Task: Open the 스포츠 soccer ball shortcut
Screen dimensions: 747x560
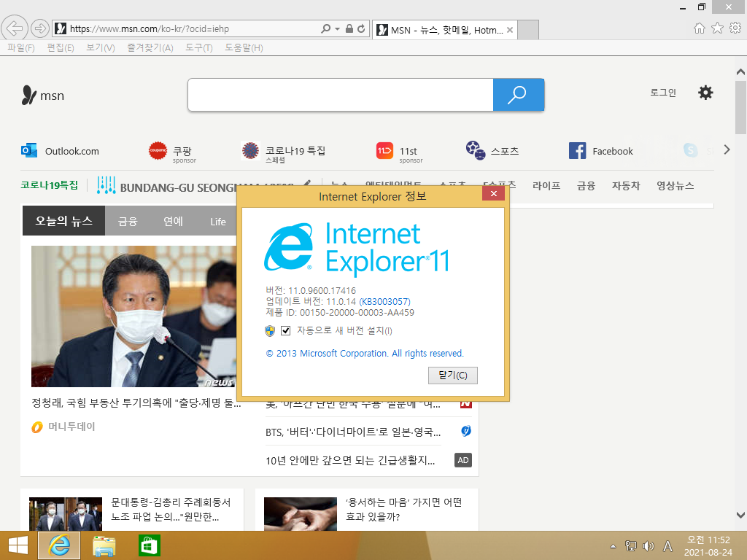Action: pyautogui.click(x=476, y=150)
